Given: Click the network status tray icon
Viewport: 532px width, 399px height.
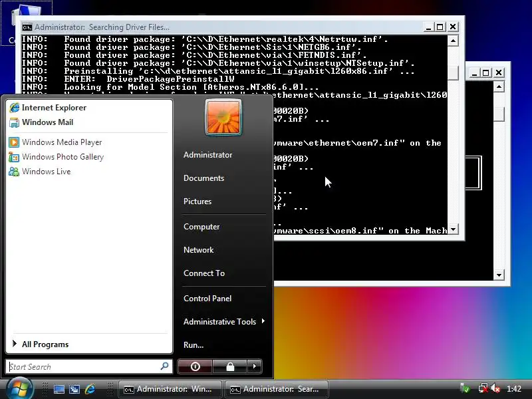Looking at the screenshot, I should [x=483, y=388].
